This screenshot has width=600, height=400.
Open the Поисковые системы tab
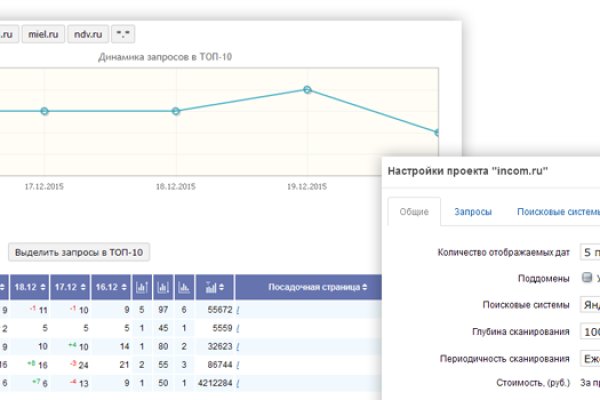556,212
